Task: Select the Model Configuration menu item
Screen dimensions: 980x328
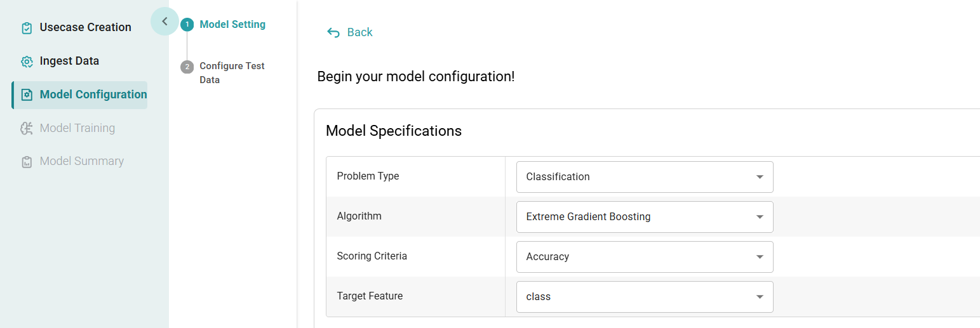Action: pos(93,95)
